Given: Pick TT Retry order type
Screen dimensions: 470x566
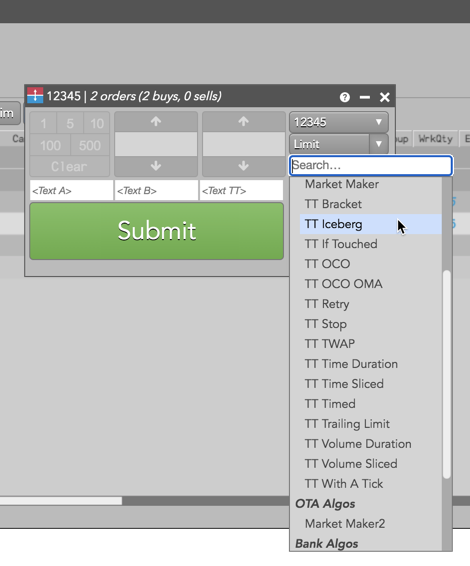Looking at the screenshot, I should (x=370, y=304).
